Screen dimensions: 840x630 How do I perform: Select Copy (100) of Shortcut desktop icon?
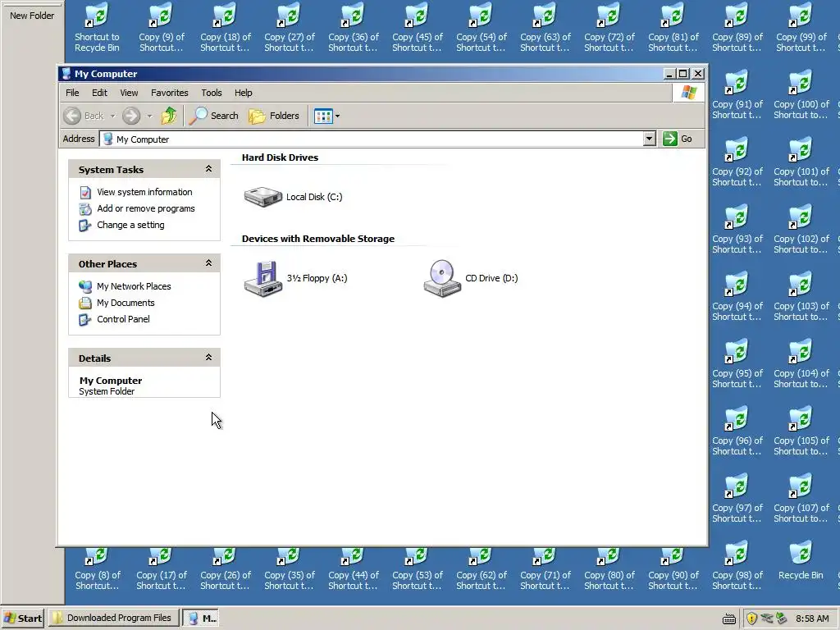[801, 95]
